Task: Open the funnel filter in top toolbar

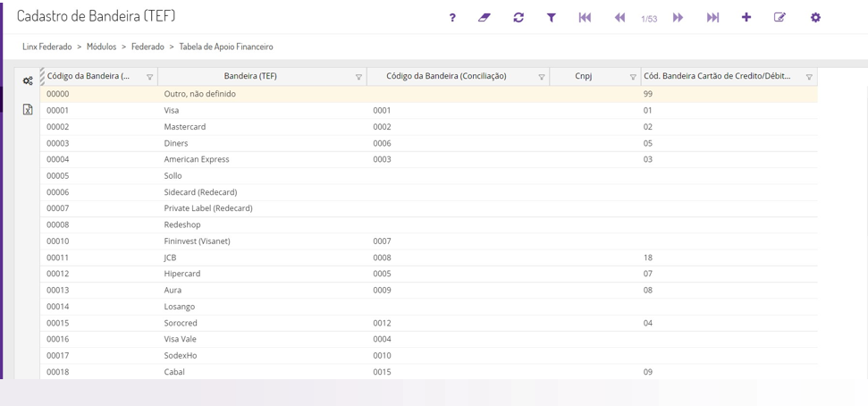Action: pyautogui.click(x=552, y=18)
